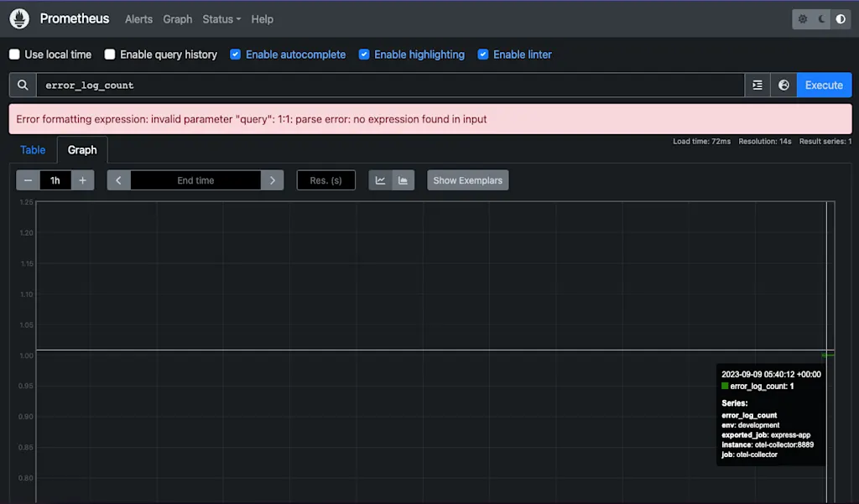Select the Graph tab
Screen dimensions: 859x504
click(x=82, y=150)
